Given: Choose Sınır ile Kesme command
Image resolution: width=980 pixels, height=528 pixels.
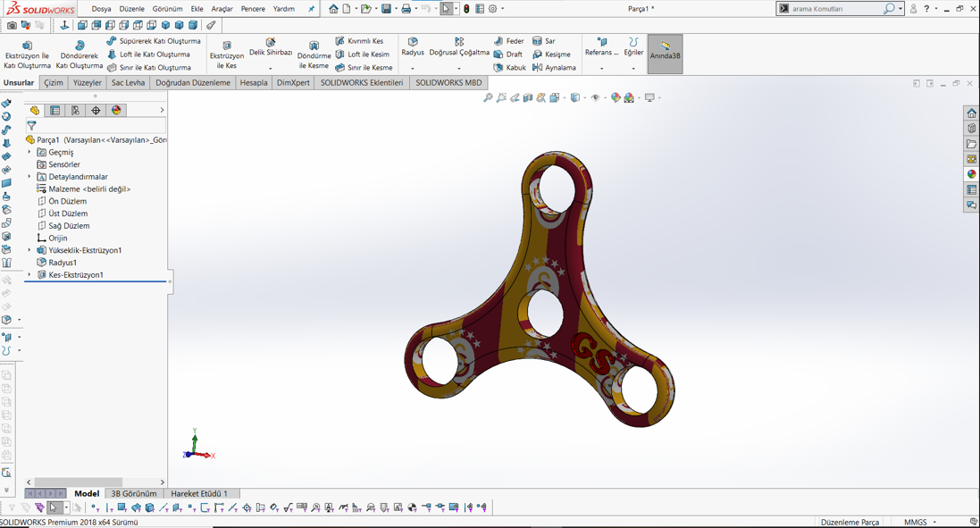Looking at the screenshot, I should tap(364, 68).
